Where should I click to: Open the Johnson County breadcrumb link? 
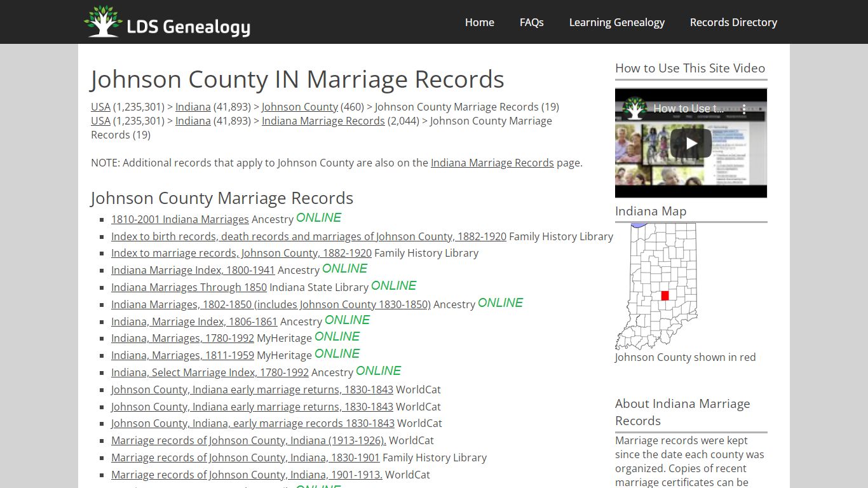pos(299,107)
